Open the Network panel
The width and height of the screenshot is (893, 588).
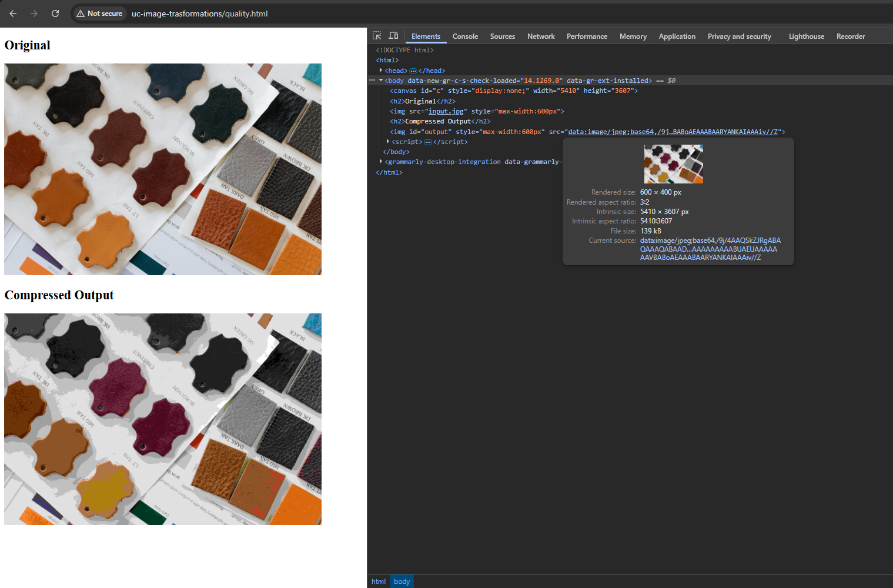pyautogui.click(x=540, y=36)
